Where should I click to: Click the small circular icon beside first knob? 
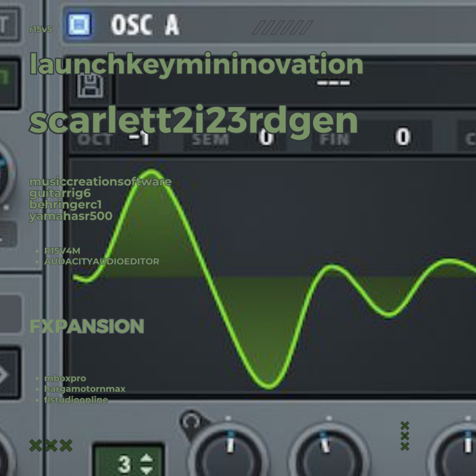pyautogui.click(x=191, y=422)
